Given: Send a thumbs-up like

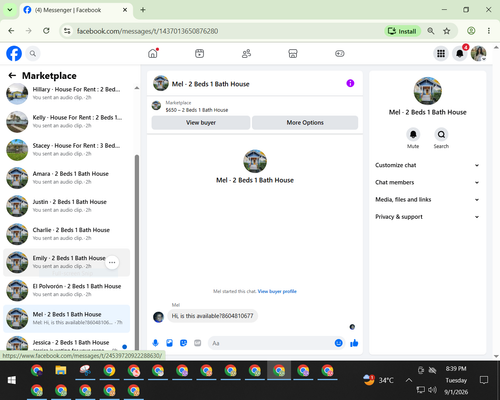Looking at the screenshot, I should [x=354, y=343].
